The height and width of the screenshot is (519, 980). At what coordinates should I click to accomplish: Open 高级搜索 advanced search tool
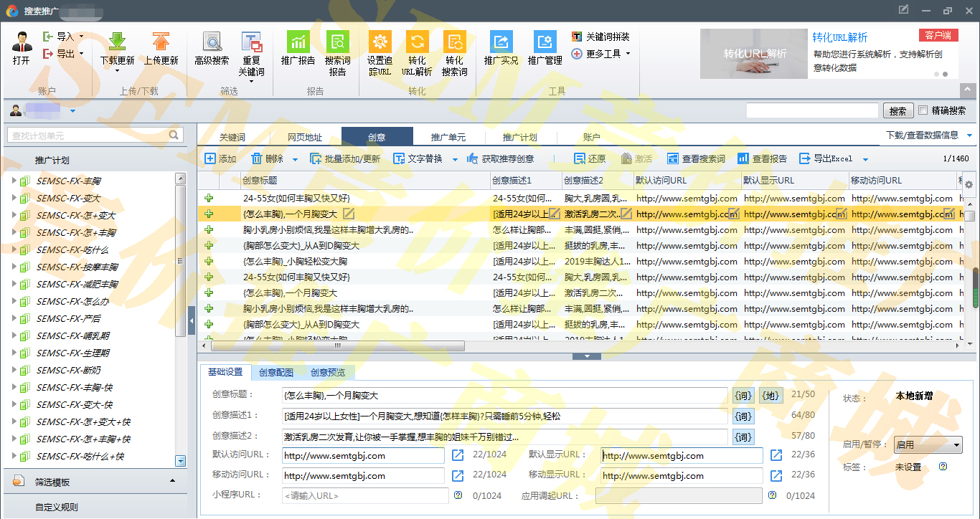click(212, 42)
